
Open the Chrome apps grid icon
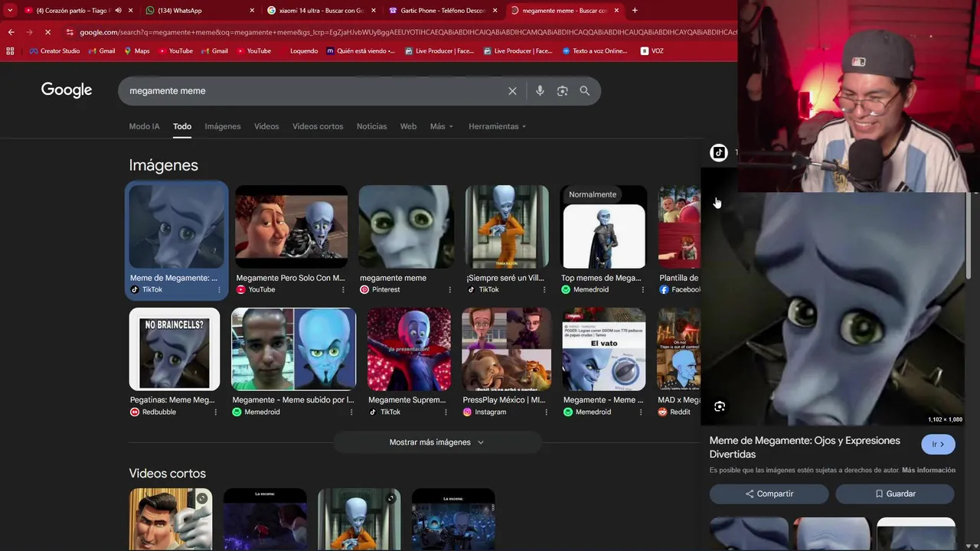pos(10,51)
